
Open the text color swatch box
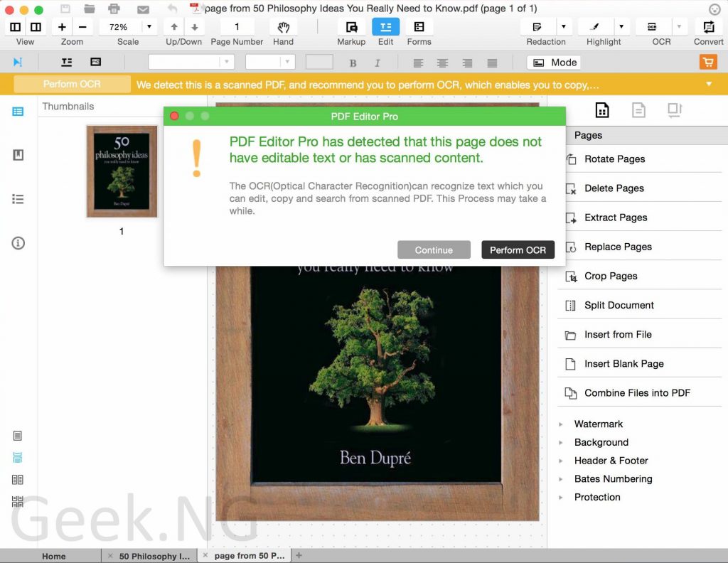[319, 62]
